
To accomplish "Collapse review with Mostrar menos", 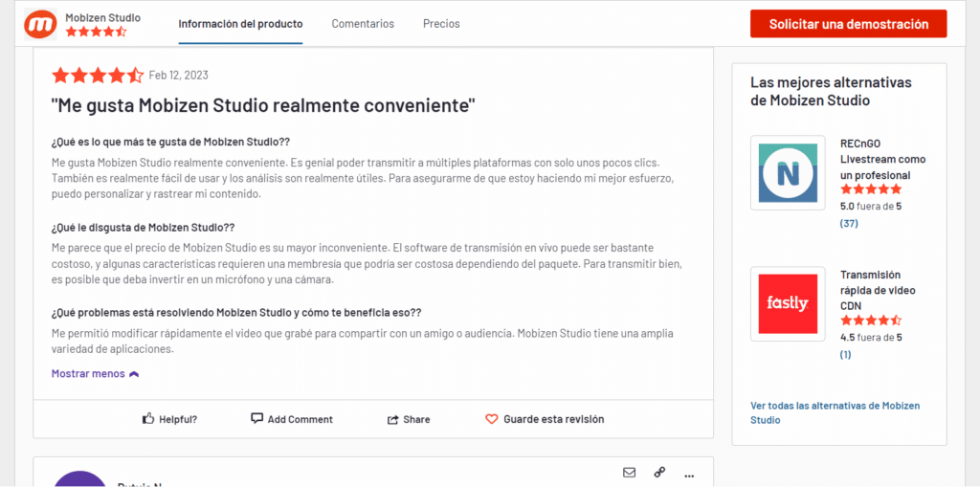I will pos(95,374).
